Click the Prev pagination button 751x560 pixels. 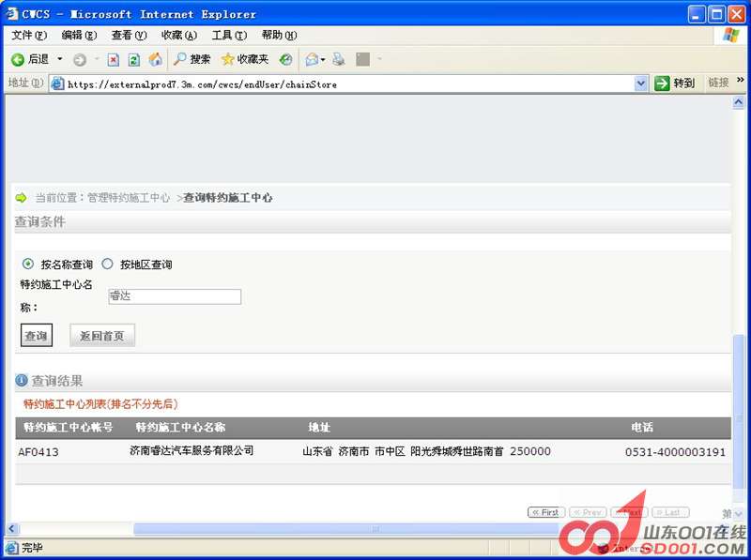click(588, 512)
